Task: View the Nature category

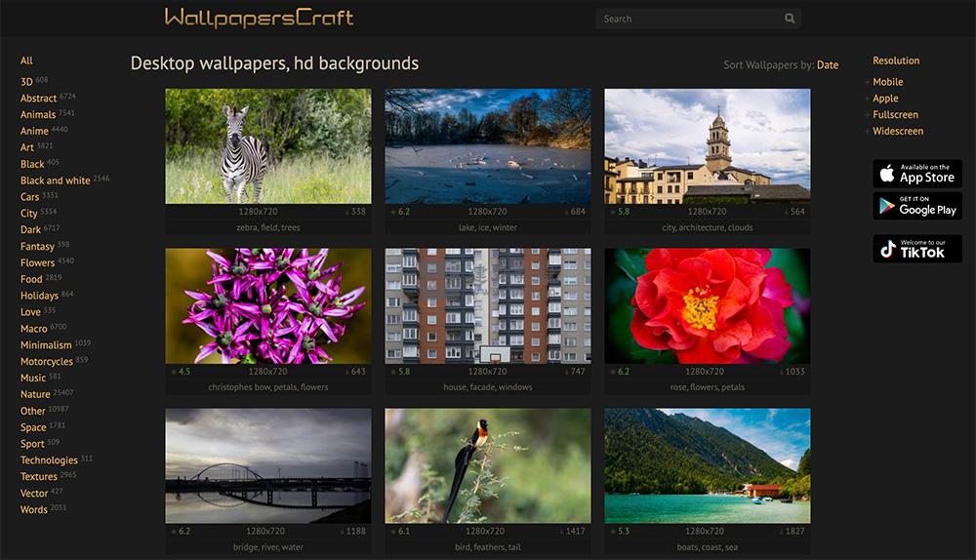Action: coord(35,394)
